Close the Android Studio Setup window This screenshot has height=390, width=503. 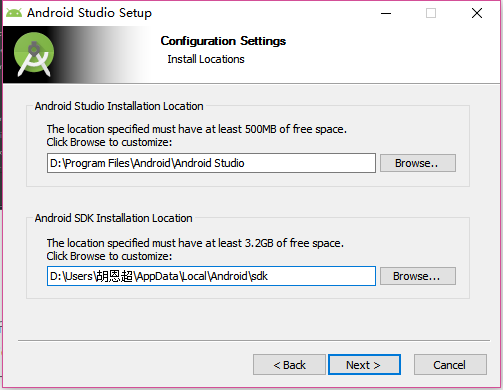point(477,13)
